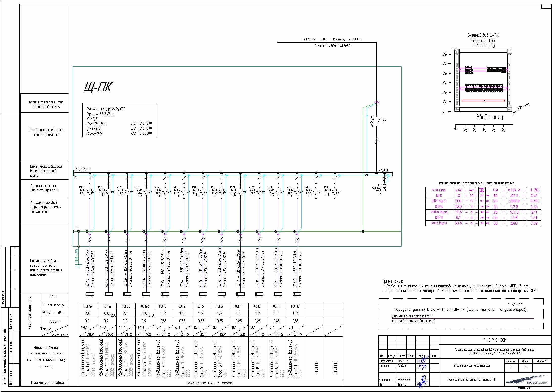Click the ЩПК row in voltage drop table
The width and height of the screenshot is (555, 392).
pos(439,196)
